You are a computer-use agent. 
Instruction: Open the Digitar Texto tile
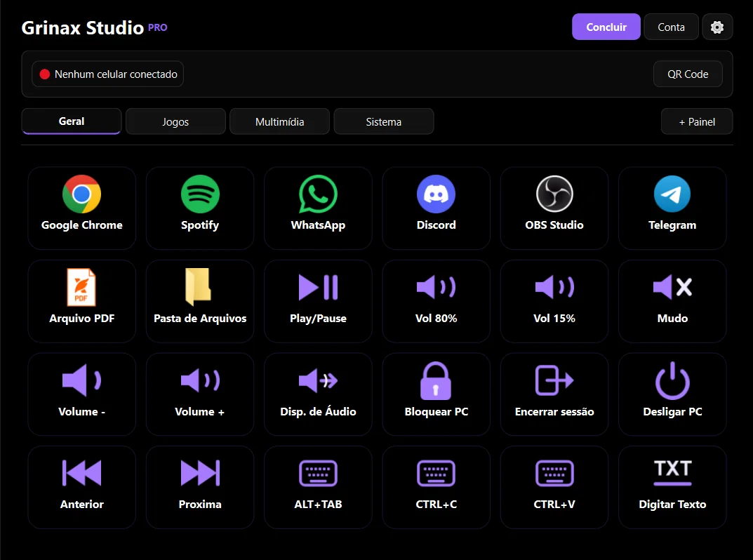(x=672, y=488)
